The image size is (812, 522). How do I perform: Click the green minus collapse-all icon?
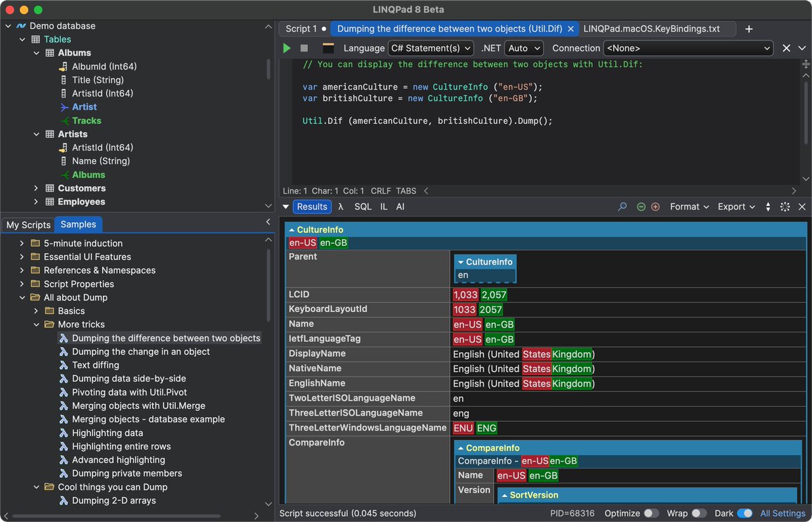(641, 206)
